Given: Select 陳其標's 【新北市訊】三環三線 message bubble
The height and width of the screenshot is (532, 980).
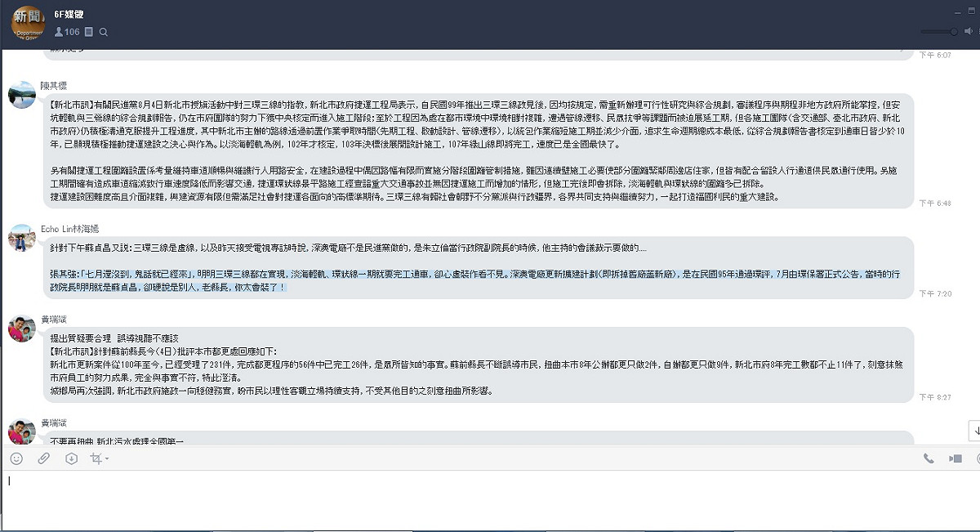Looking at the screenshot, I should tap(479, 150).
